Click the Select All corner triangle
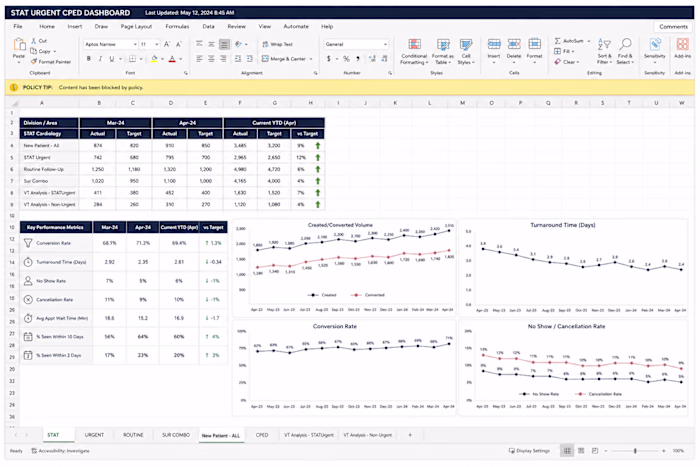 tap(14, 103)
